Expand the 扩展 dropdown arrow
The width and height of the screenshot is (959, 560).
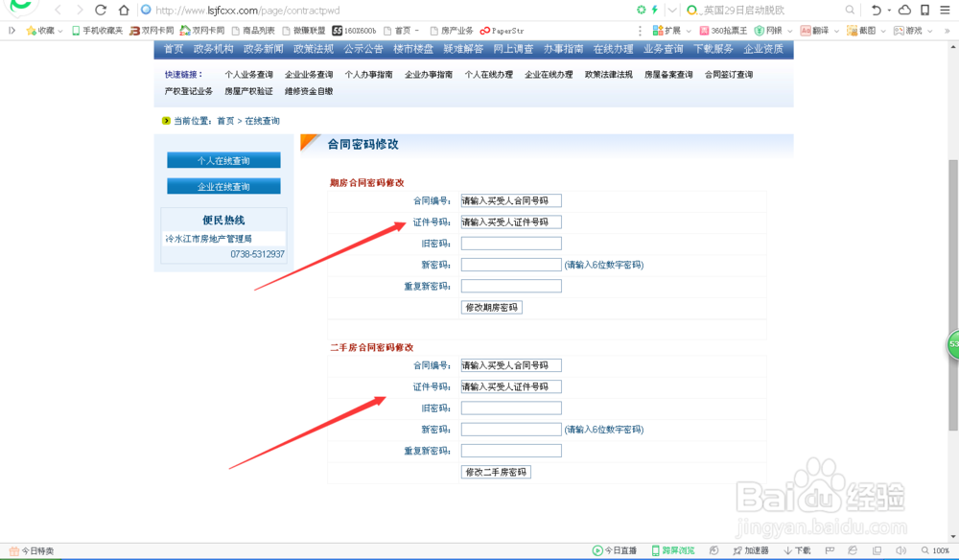(x=689, y=32)
